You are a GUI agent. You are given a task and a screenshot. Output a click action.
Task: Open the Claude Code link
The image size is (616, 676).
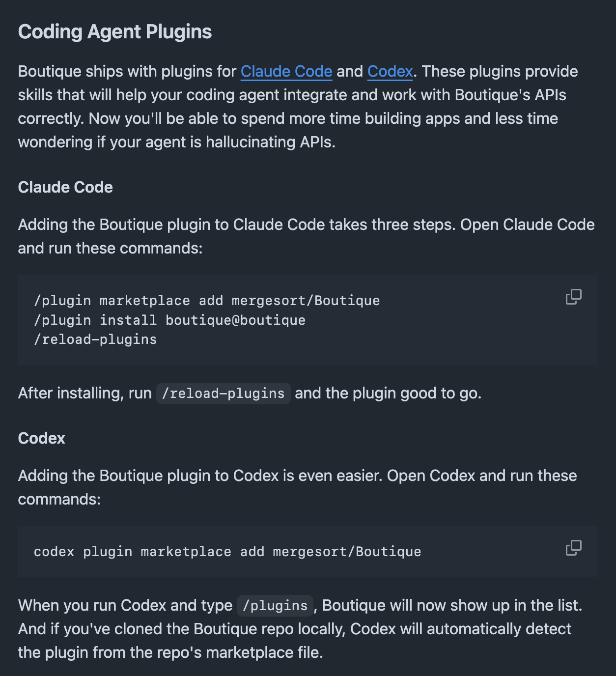(x=286, y=71)
